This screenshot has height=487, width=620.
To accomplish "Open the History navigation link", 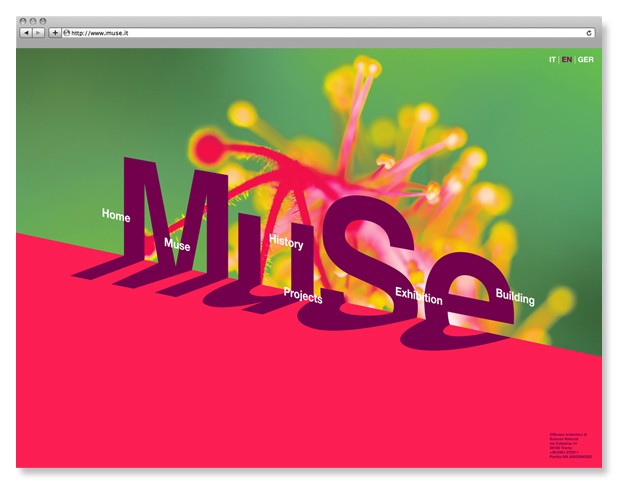I will click(x=286, y=241).
